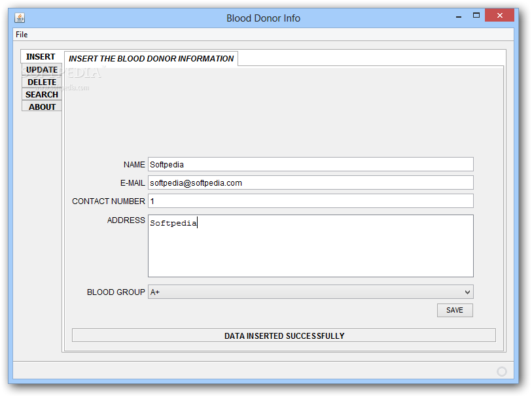Click into the E-MAIL field
Image resolution: width=532 pixels, height=397 pixels.
coord(310,182)
